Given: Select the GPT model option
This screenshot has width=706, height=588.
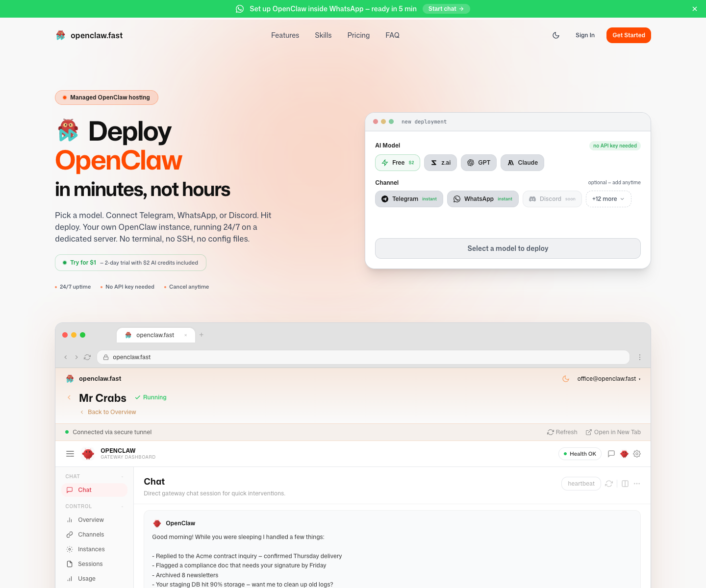Looking at the screenshot, I should click(479, 163).
